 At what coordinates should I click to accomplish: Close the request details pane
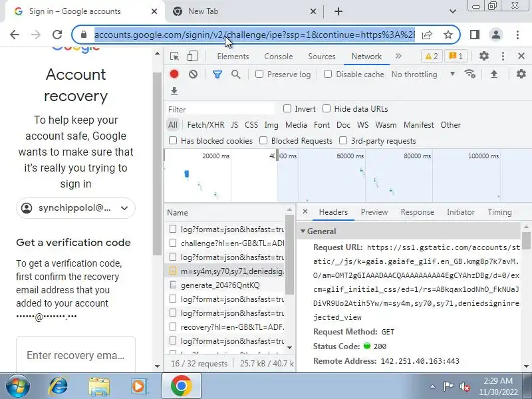coord(305,211)
